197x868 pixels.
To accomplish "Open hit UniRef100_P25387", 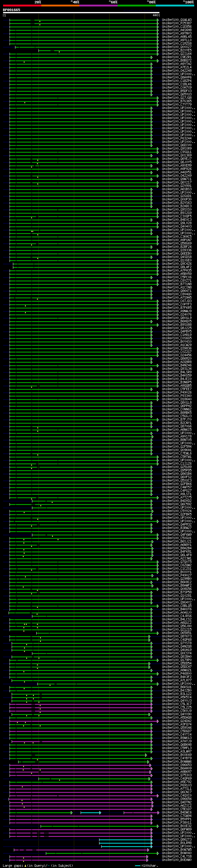I will 176,23.
